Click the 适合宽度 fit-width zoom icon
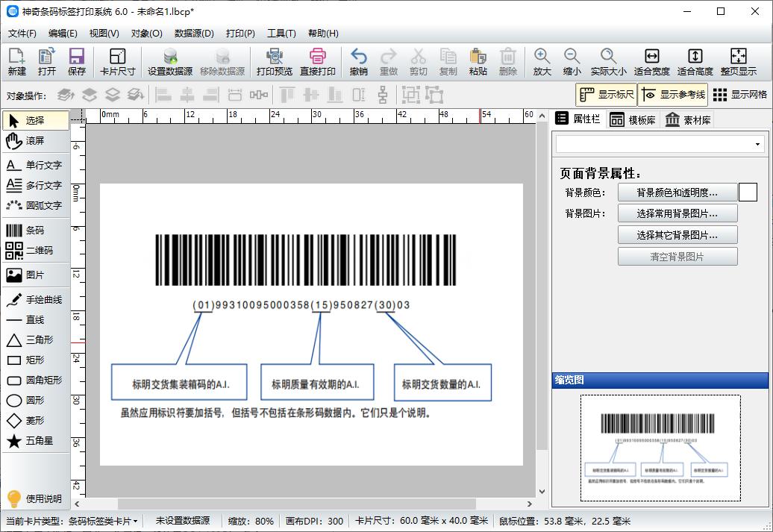The image size is (773, 532). [x=654, y=60]
